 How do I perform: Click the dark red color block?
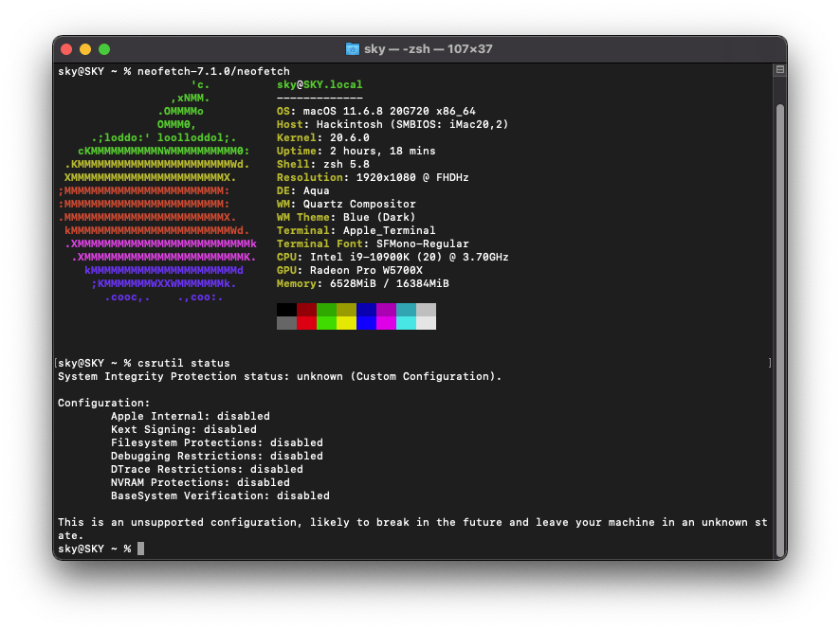[306, 310]
